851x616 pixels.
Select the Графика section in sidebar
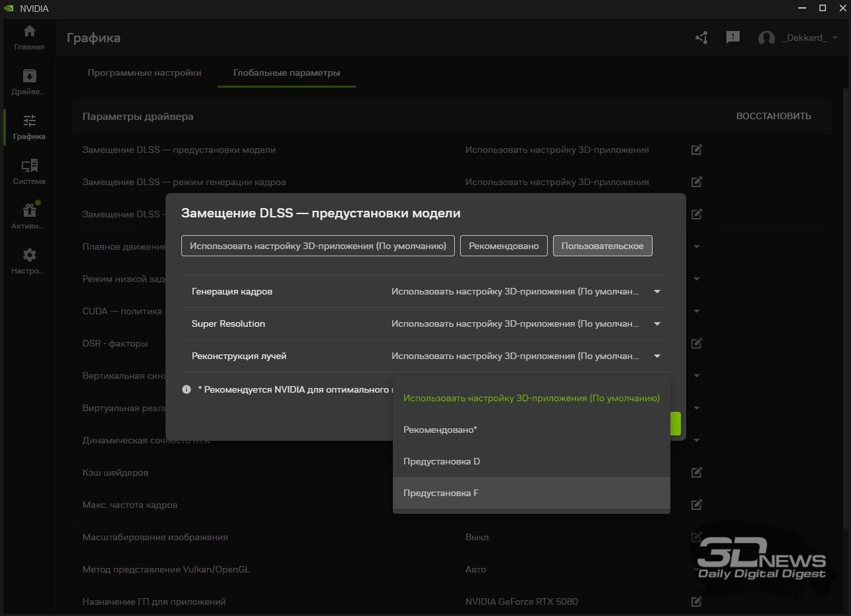tap(29, 127)
